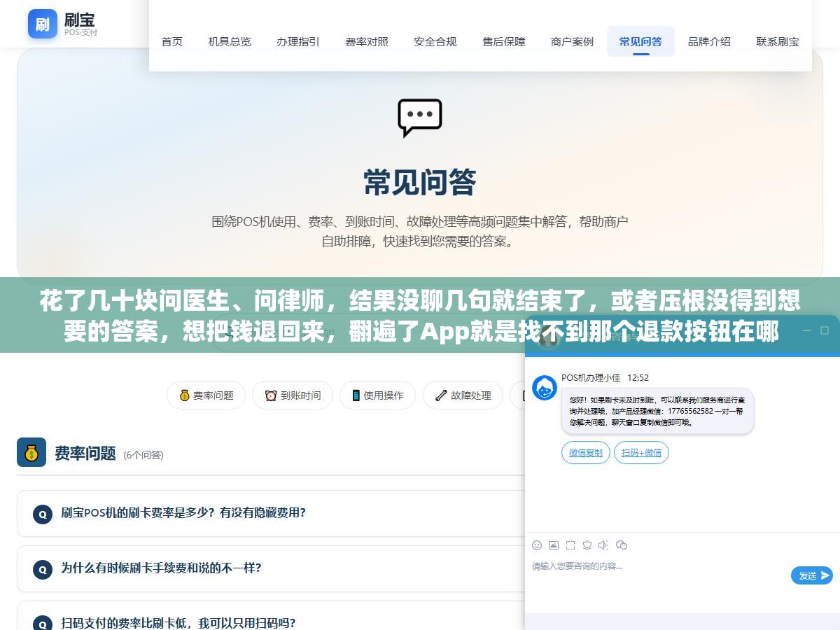840x630 pixels.
Task: Open 费率对照 navigation item
Action: pyautogui.click(x=367, y=41)
